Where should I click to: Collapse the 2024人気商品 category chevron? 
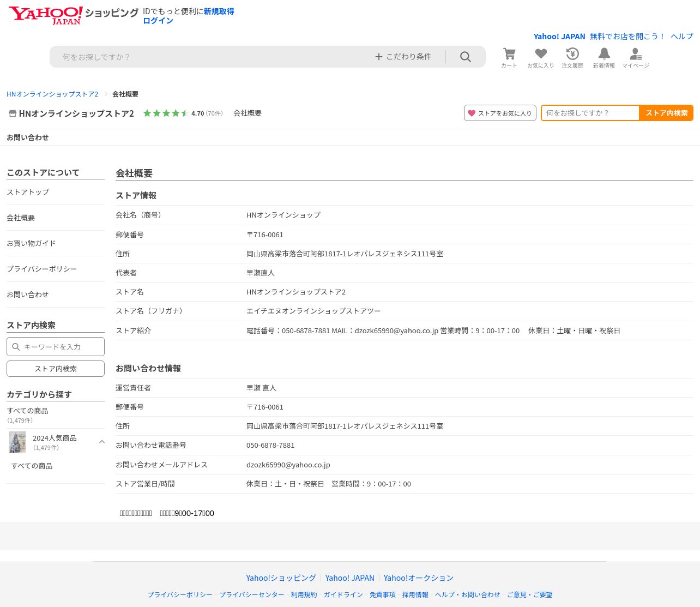coord(102,442)
